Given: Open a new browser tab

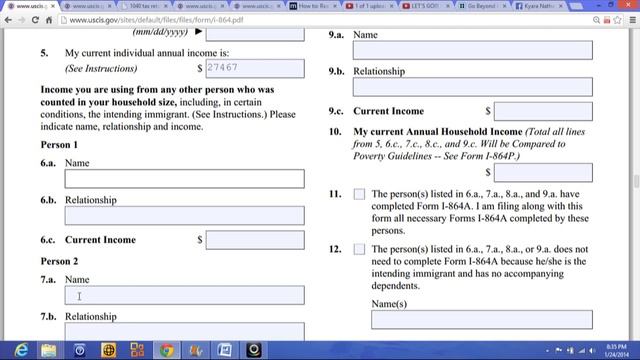Looking at the screenshot, I should coord(576,6).
